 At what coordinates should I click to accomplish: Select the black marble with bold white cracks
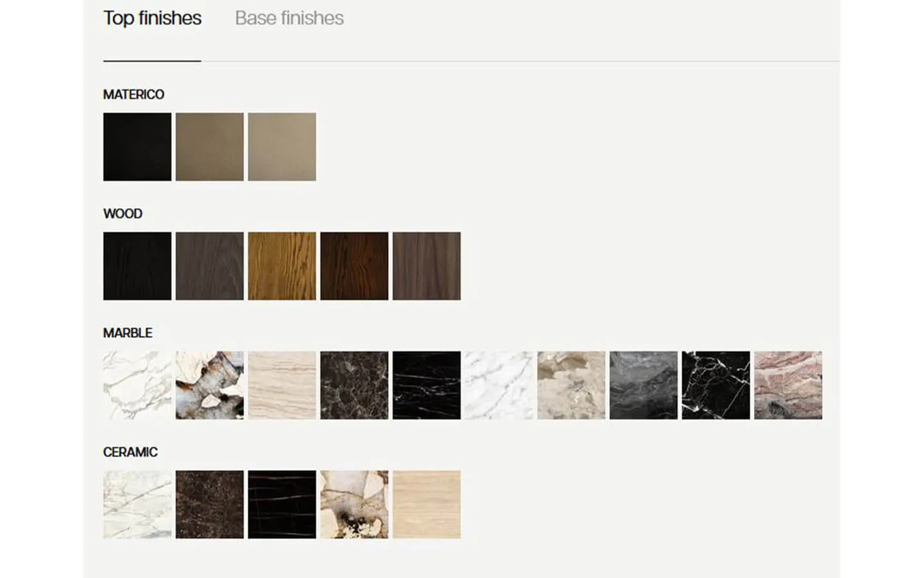tap(716, 385)
